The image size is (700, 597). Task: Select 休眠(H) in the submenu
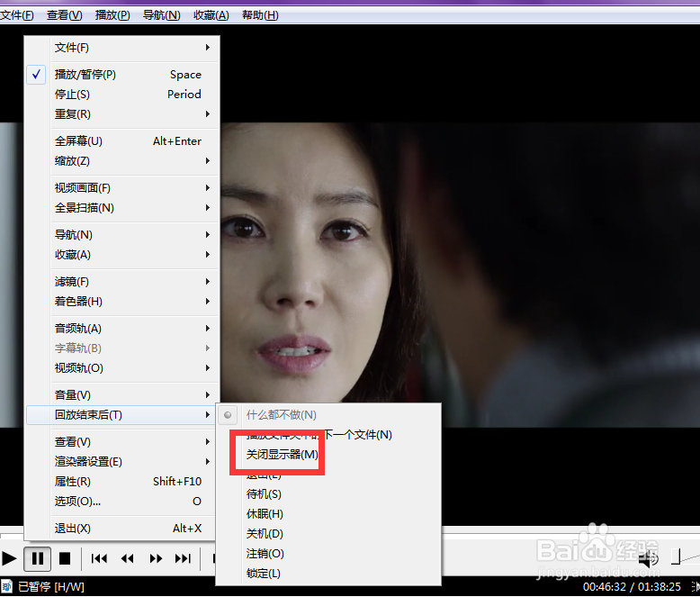pos(328,514)
